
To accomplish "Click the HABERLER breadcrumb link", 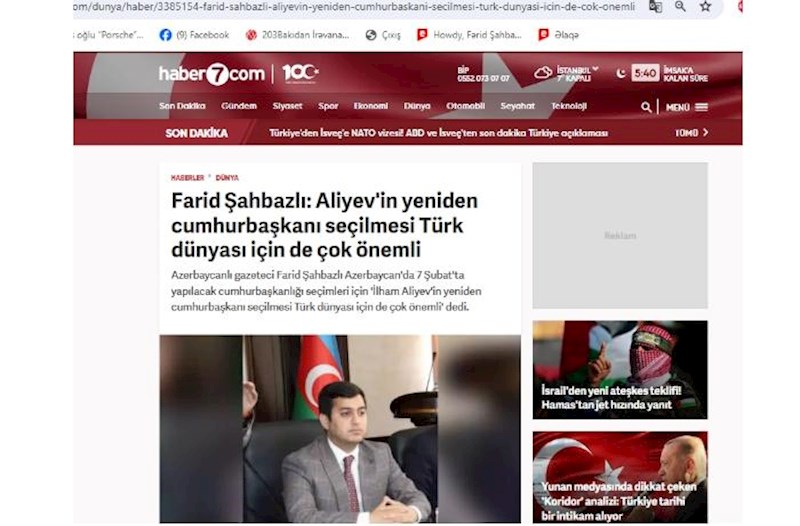I will 187,178.
